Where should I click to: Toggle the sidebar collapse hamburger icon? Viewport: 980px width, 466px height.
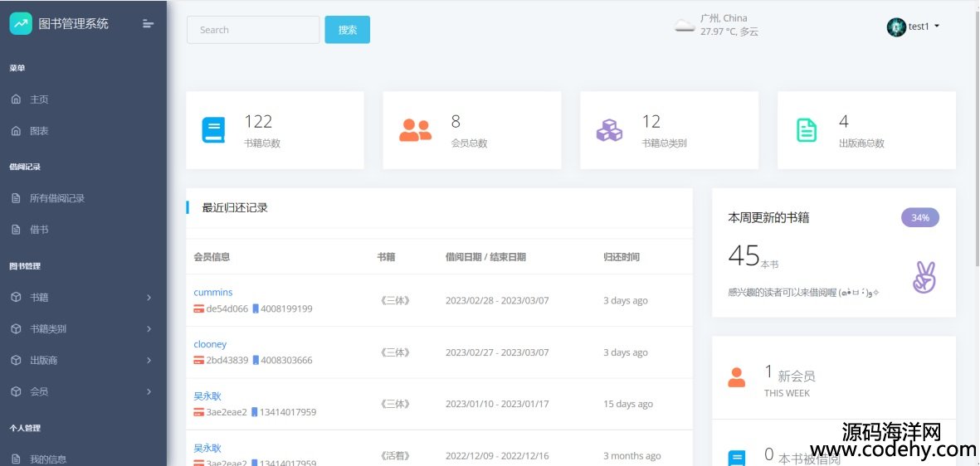pos(148,23)
